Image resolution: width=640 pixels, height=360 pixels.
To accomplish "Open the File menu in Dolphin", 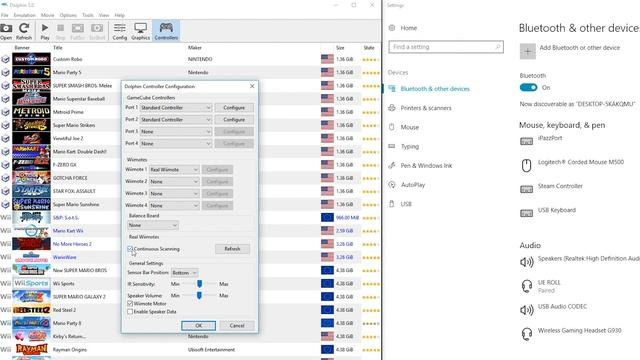I will pyautogui.click(x=4, y=15).
